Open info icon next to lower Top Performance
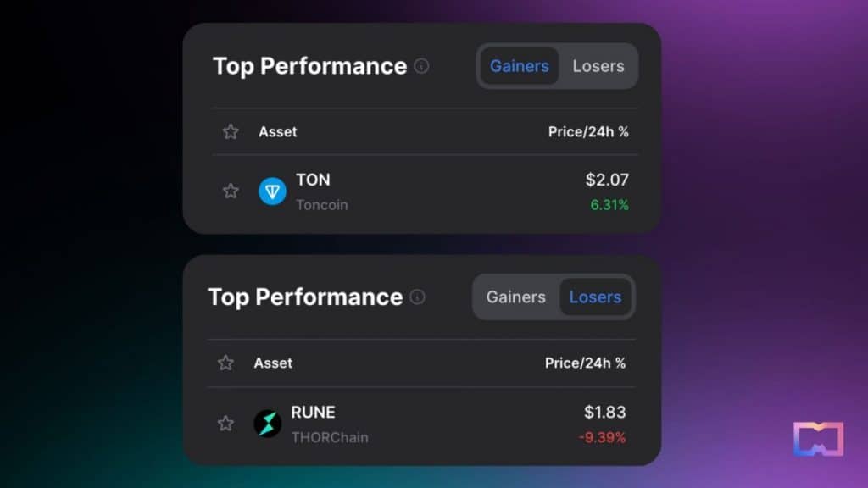The height and width of the screenshot is (488, 868). (417, 297)
